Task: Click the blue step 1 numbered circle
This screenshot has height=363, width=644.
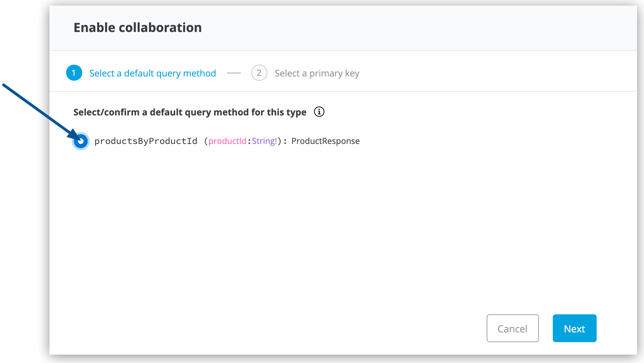Action: tap(74, 73)
